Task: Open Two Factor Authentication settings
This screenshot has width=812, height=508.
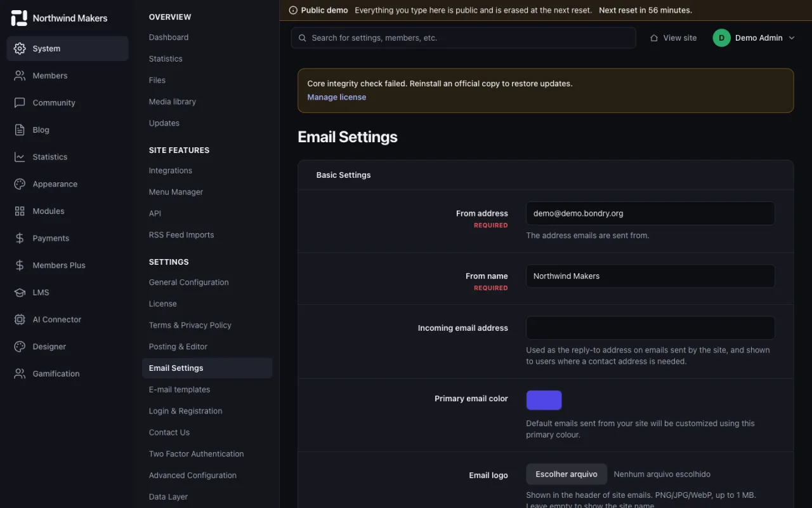Action: click(197, 454)
